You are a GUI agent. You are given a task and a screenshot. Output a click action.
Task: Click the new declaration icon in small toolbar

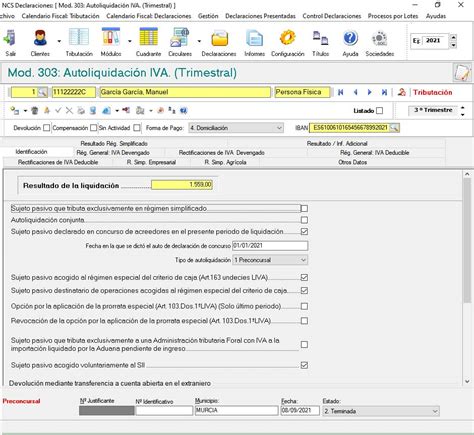tap(14, 110)
